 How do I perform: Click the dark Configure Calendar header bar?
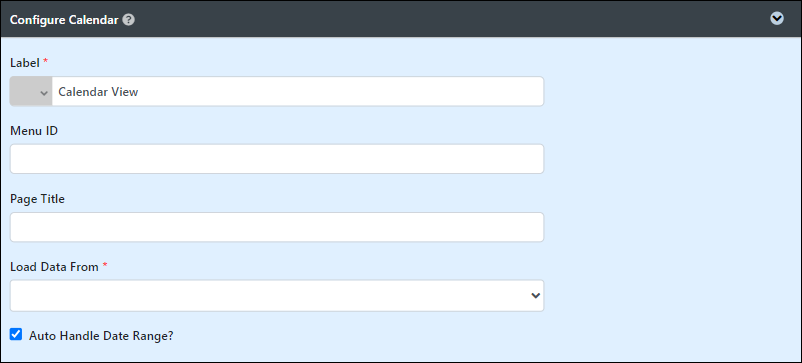click(401, 19)
